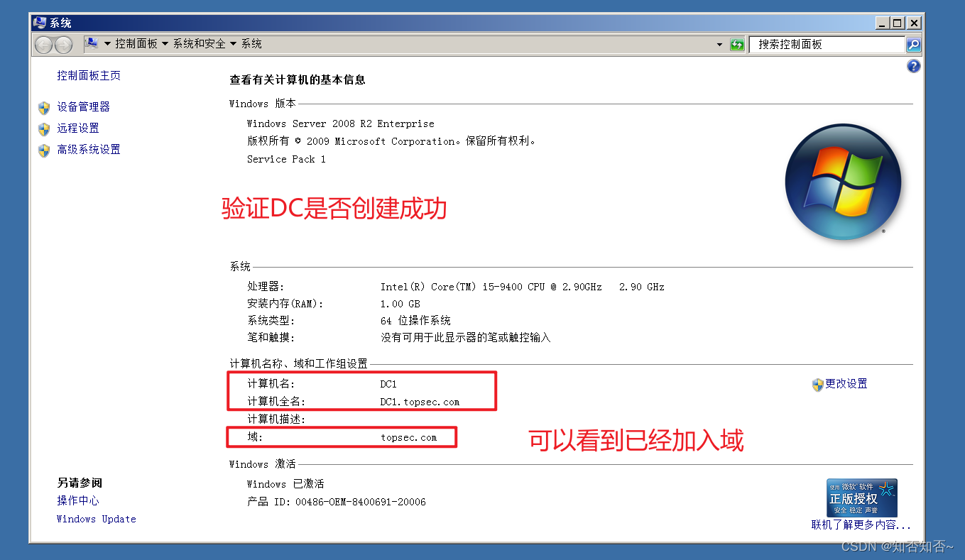The height and width of the screenshot is (560, 965).
Task: Open the 更改设置 link
Action: (846, 383)
